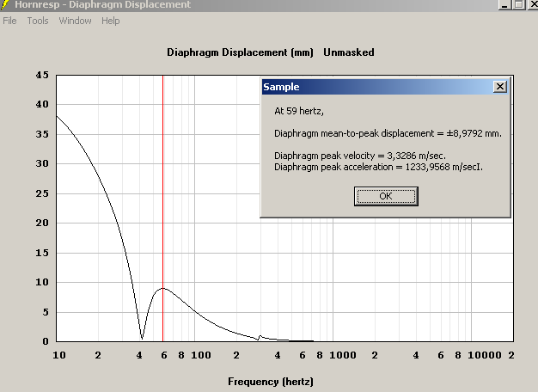
Task: Click the 45 value on the vertical axis
Action: pyautogui.click(x=42, y=75)
